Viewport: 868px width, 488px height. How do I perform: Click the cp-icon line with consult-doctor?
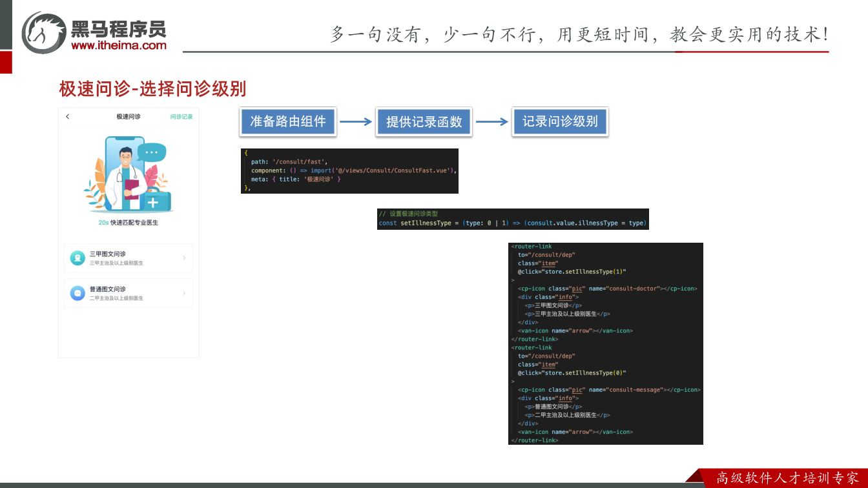pos(608,289)
